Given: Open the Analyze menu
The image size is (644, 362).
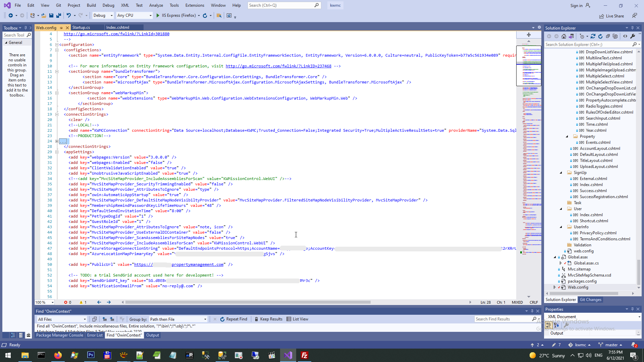Looking at the screenshot, I should [x=156, y=5].
